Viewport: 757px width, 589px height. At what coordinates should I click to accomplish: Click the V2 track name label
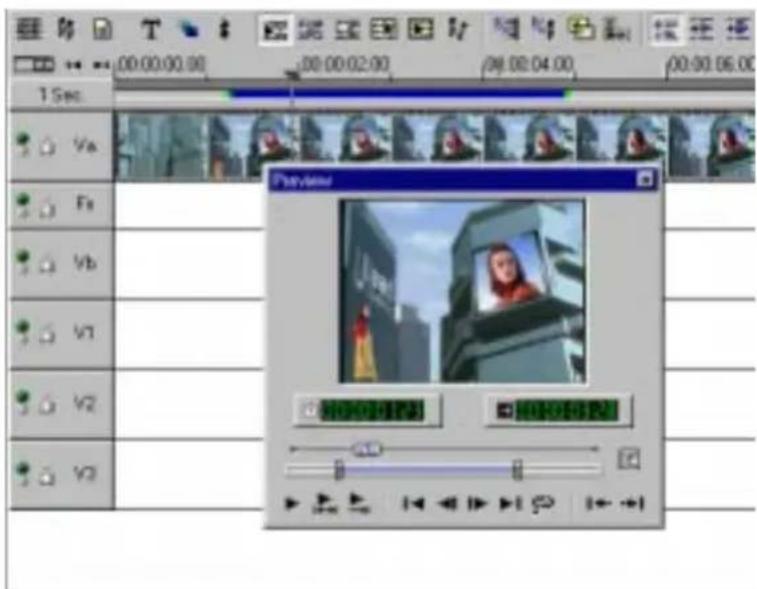(x=84, y=403)
